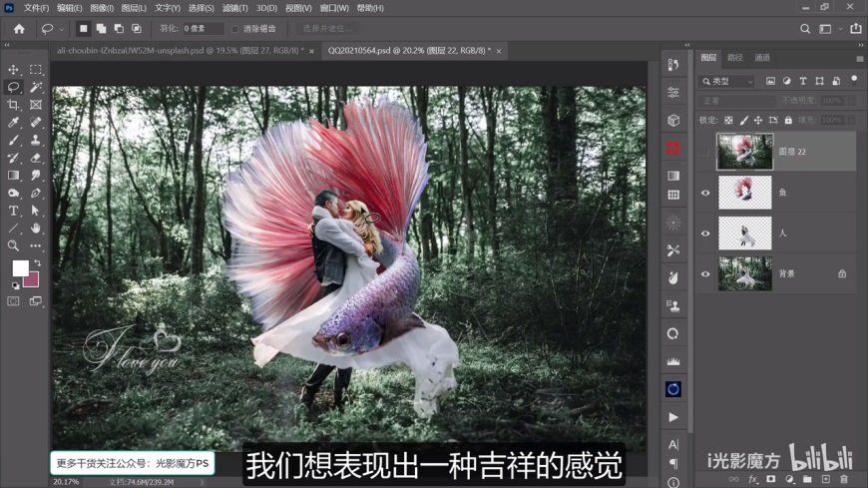Select the Rectangular Marquee tool
The width and height of the screenshot is (868, 488).
tap(36, 70)
